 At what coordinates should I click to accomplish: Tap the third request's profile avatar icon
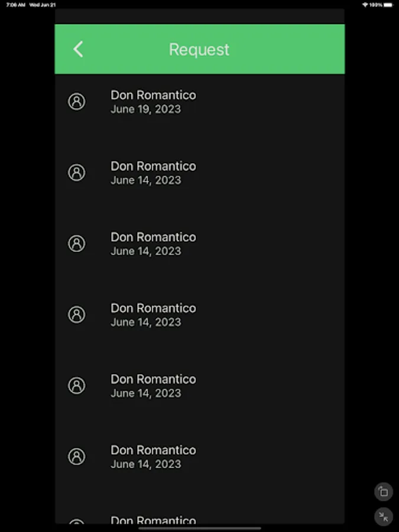76,244
